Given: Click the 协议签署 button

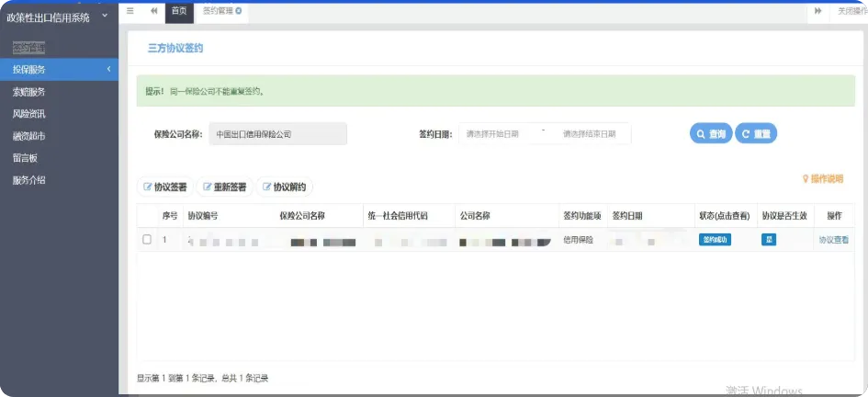Looking at the screenshot, I should pyautogui.click(x=165, y=187).
